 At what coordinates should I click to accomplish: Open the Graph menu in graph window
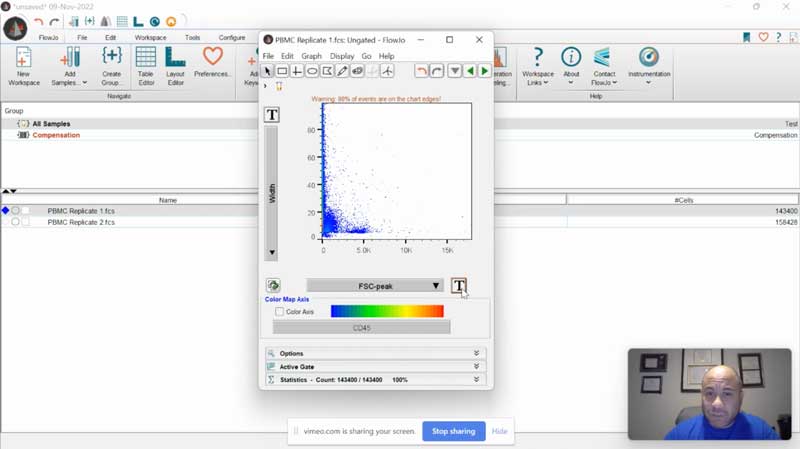coord(311,56)
